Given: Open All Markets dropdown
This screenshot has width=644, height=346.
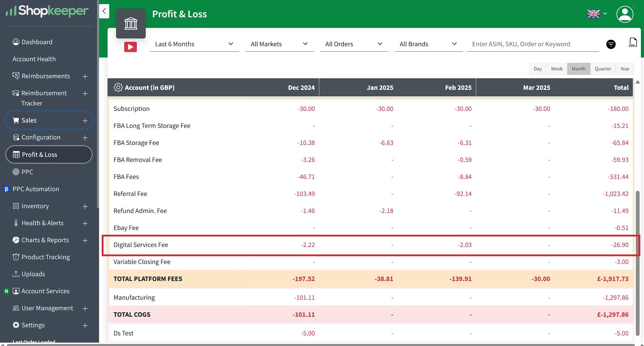Looking at the screenshot, I should pyautogui.click(x=279, y=44).
